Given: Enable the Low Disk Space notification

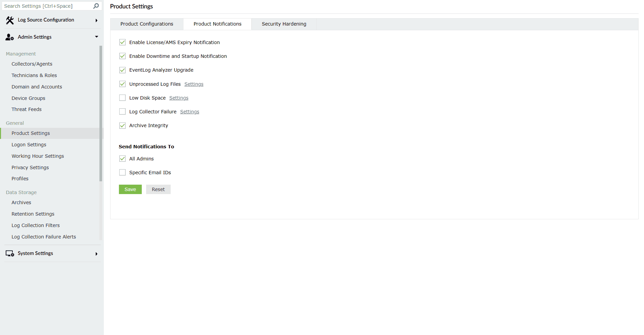Looking at the screenshot, I should pyautogui.click(x=122, y=98).
